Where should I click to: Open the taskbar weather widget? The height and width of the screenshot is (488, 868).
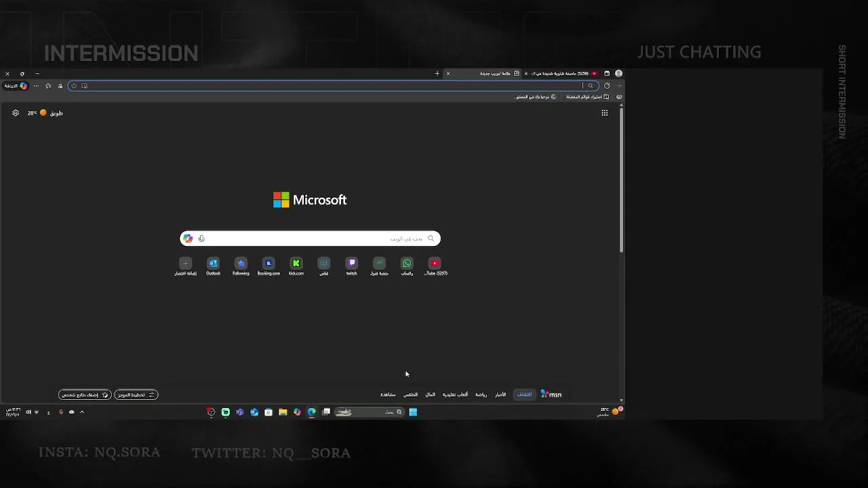click(x=610, y=412)
